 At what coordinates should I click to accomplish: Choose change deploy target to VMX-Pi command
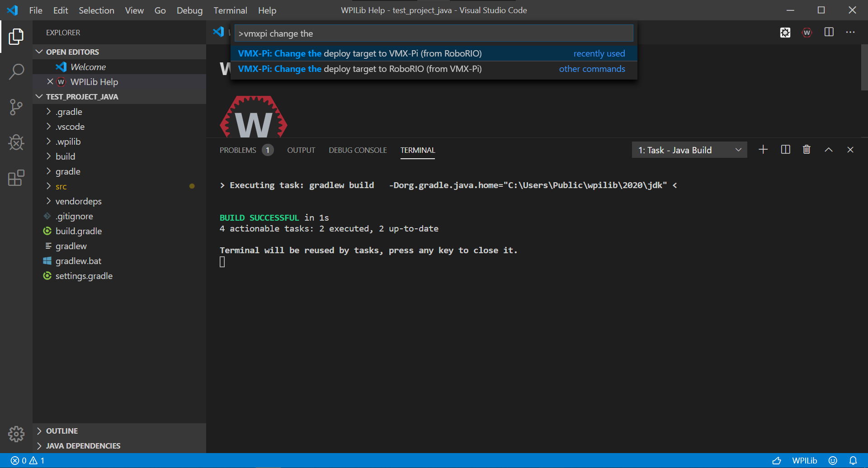pyautogui.click(x=434, y=53)
